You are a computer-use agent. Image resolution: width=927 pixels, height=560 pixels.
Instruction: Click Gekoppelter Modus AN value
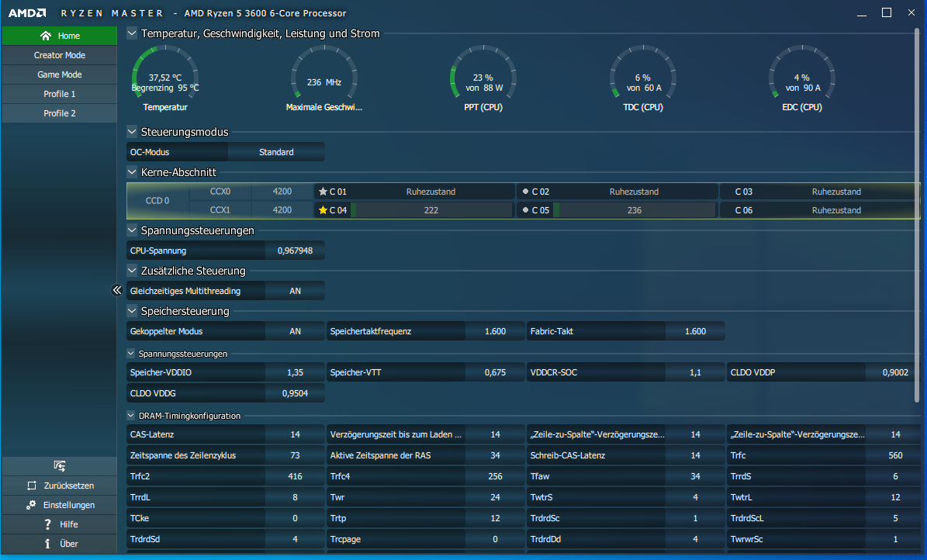coord(295,331)
